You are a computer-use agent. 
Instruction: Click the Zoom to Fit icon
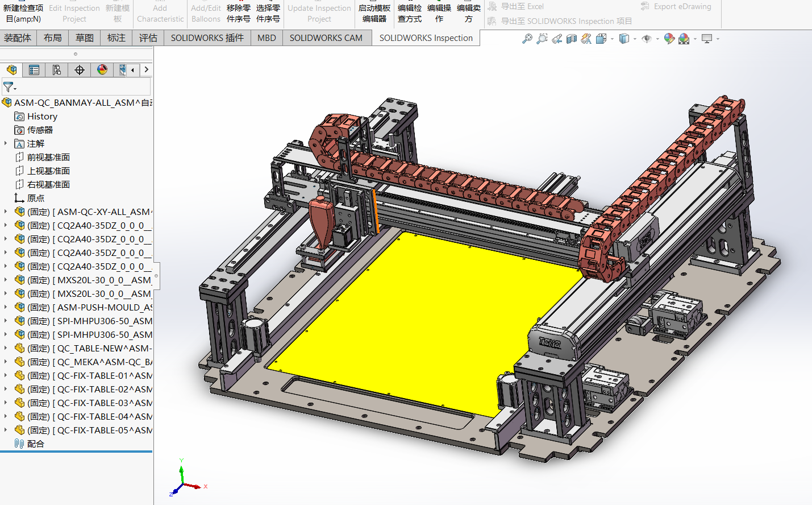point(527,39)
